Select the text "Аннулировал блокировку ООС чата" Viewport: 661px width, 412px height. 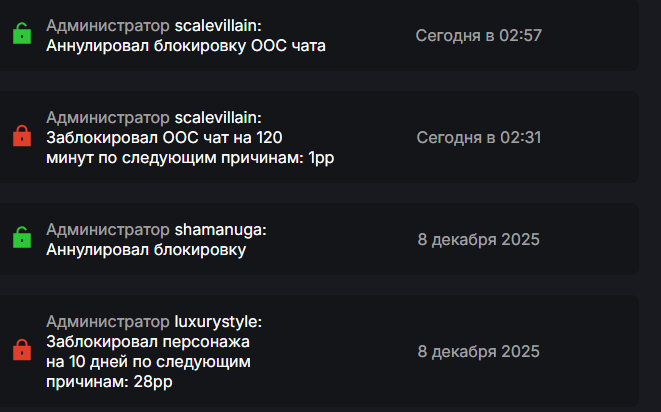(186, 45)
